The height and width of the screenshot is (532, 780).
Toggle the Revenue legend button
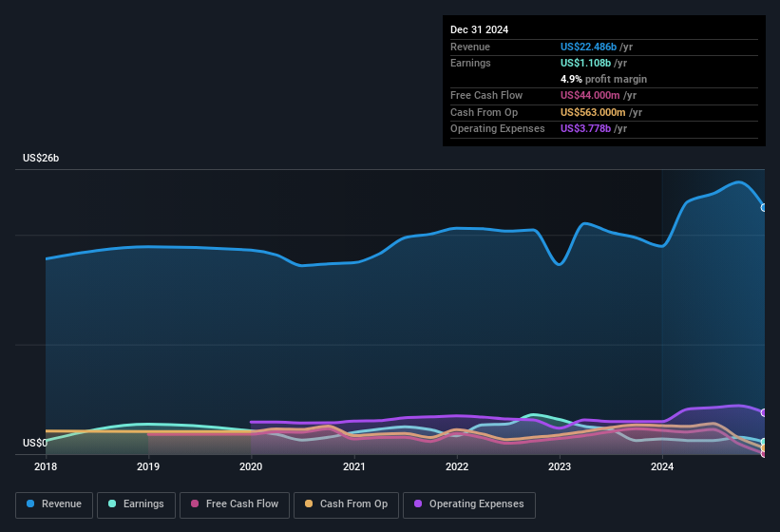coord(54,504)
